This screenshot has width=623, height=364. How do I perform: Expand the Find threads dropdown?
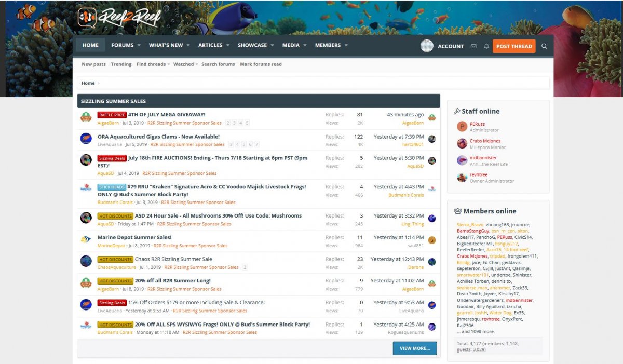169,64
